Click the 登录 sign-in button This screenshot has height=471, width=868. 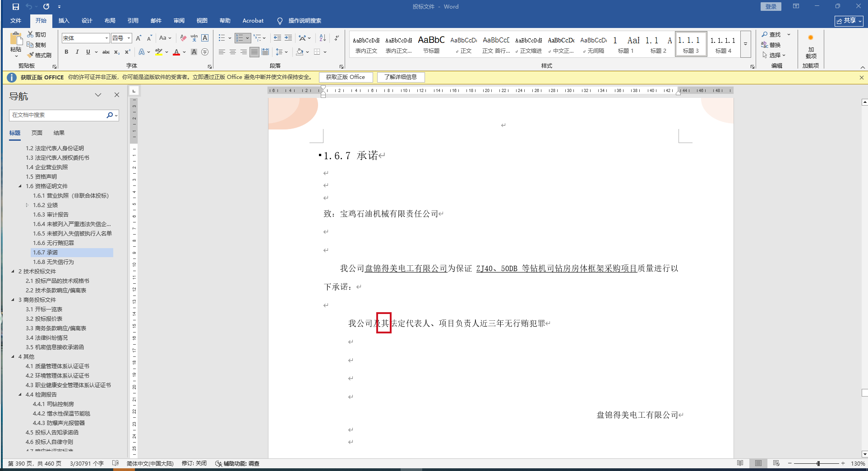click(x=771, y=6)
